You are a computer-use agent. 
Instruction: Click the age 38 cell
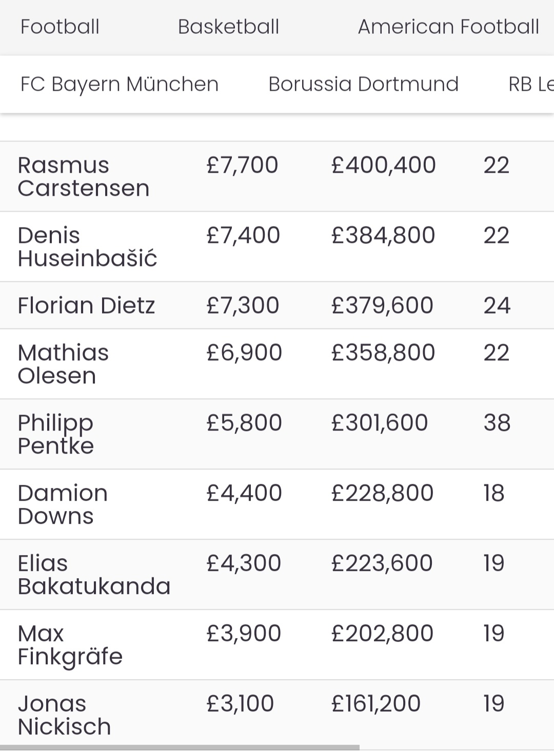click(497, 423)
